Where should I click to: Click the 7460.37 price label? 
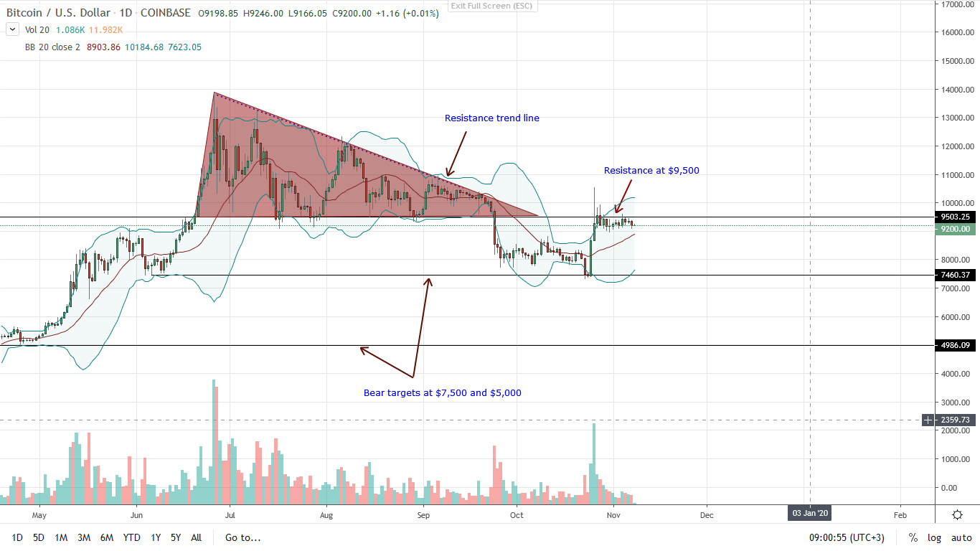click(955, 275)
